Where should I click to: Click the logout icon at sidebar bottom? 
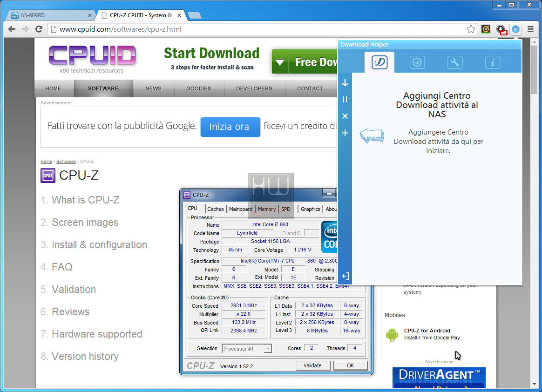click(345, 276)
